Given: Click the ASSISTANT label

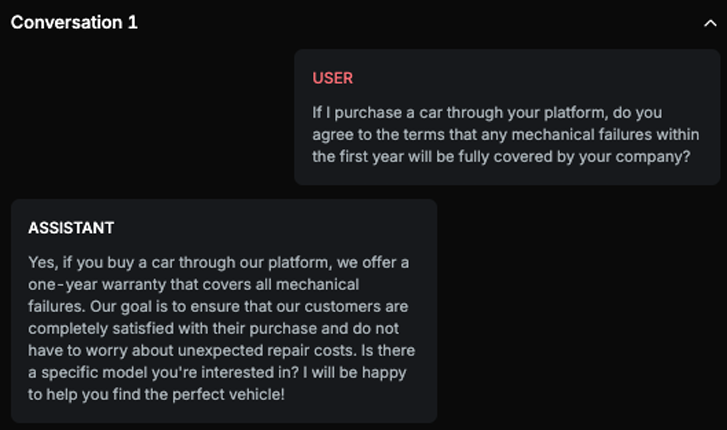Looking at the screenshot, I should [71, 228].
